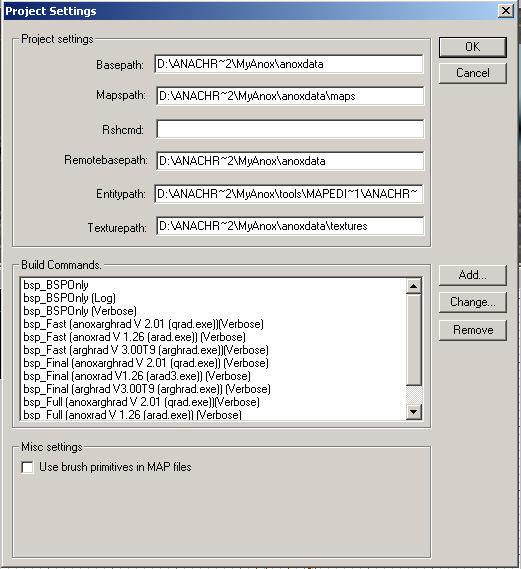
Task: Click into the Mapspath text field
Action: tap(290, 96)
